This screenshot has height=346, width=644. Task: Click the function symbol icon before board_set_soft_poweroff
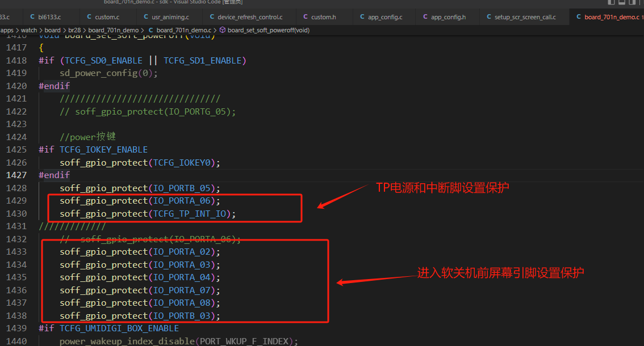(222, 30)
